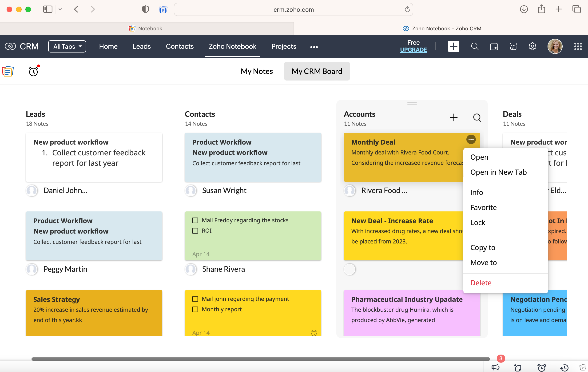Switch to the My Notes tab
Screen dimensions: 588x372
tap(256, 71)
